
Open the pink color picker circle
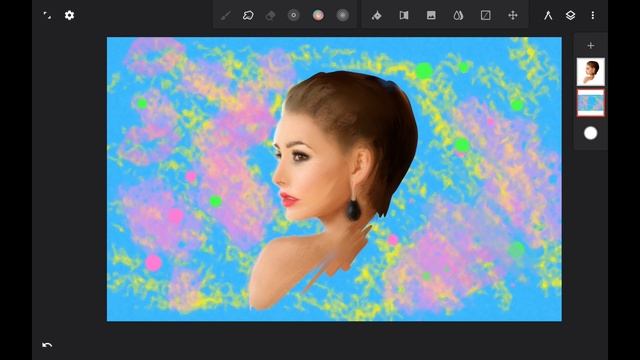coord(318,16)
